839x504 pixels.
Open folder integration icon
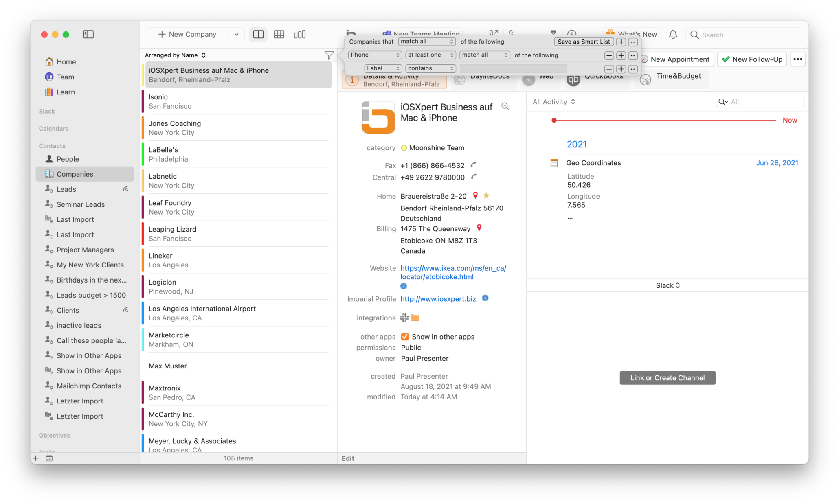coord(415,318)
